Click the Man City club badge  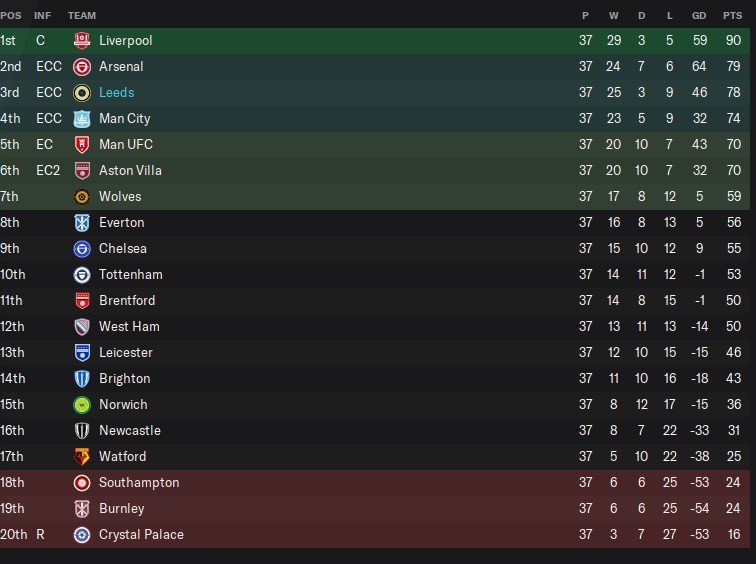click(82, 119)
